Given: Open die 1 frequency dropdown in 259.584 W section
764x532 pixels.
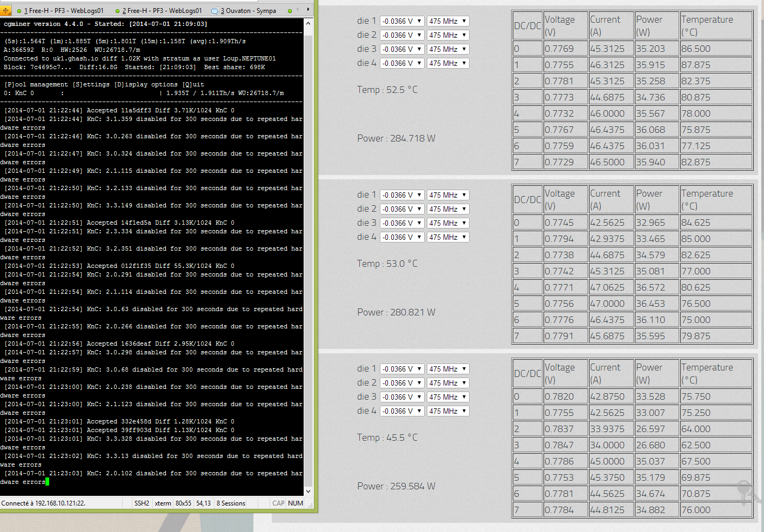Looking at the screenshot, I should (x=448, y=369).
